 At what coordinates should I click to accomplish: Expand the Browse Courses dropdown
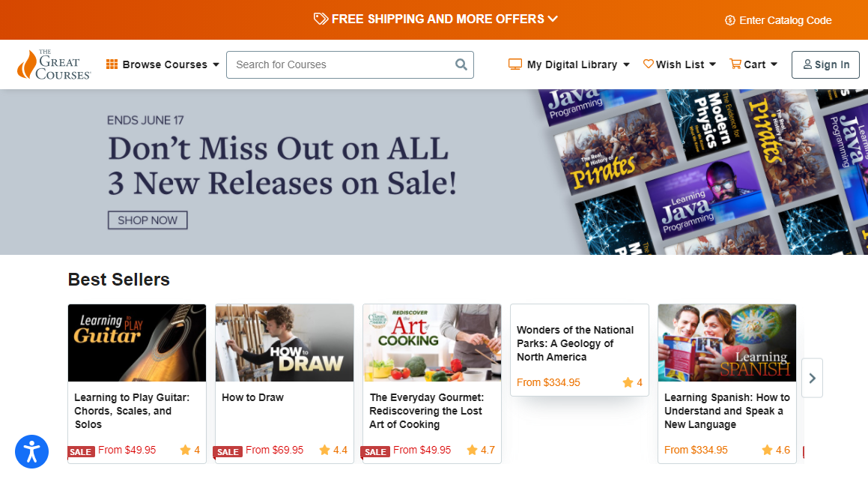click(163, 64)
